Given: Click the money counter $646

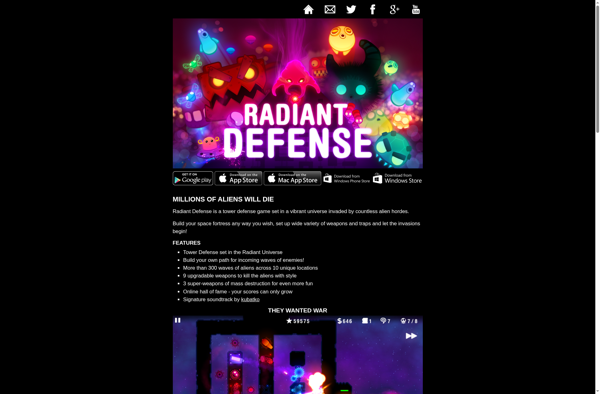Looking at the screenshot, I should 344,321.
